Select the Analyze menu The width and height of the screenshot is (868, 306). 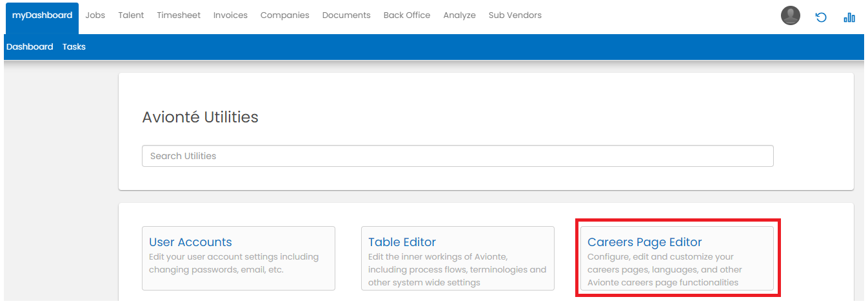coord(459,15)
